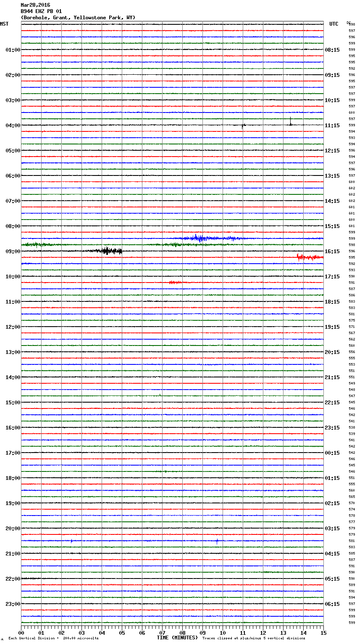Click the "UTC" timezone label
This screenshot has height=644, width=357.
coord(334,24)
